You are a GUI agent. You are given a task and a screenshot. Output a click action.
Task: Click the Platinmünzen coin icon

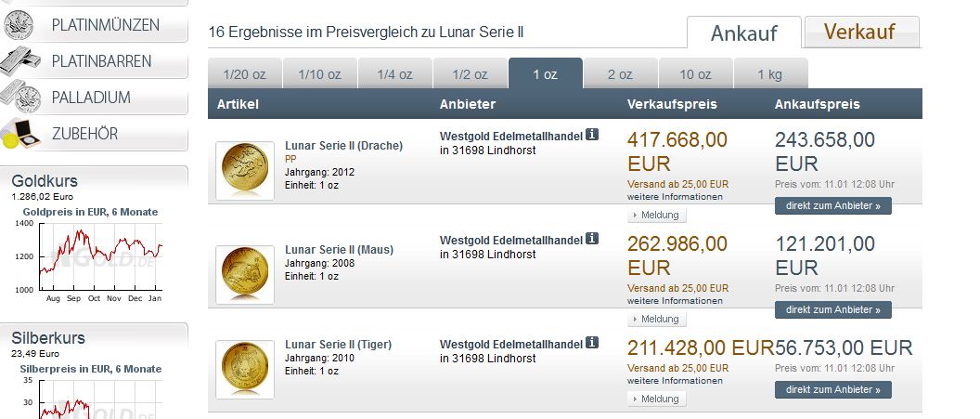tap(19, 25)
